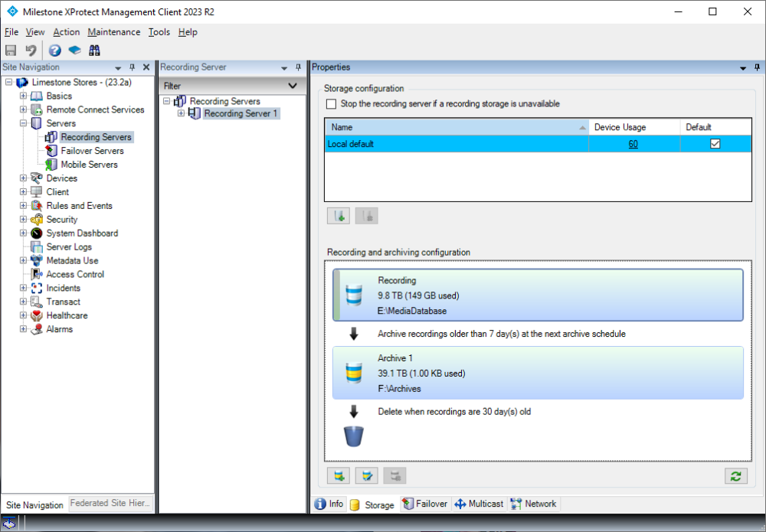Switch to the Failover tab
Image resolution: width=766 pixels, height=532 pixels.
tap(424, 504)
